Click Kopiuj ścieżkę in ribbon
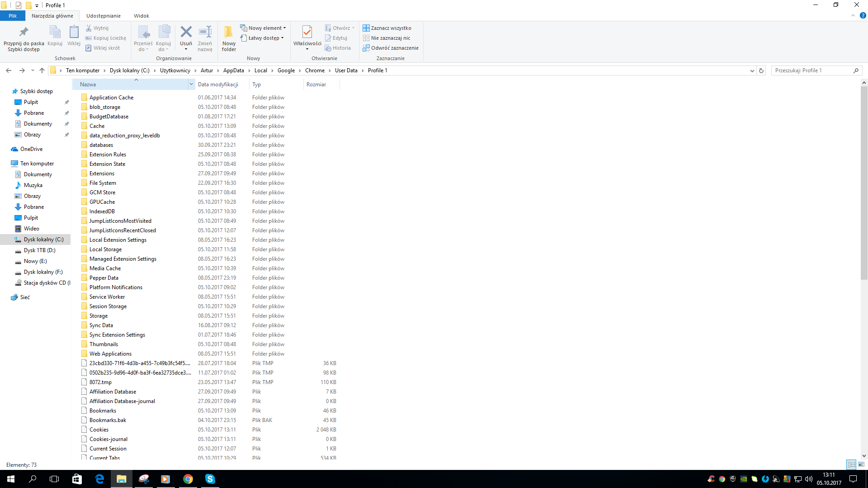Image resolution: width=868 pixels, height=488 pixels. [x=106, y=38]
